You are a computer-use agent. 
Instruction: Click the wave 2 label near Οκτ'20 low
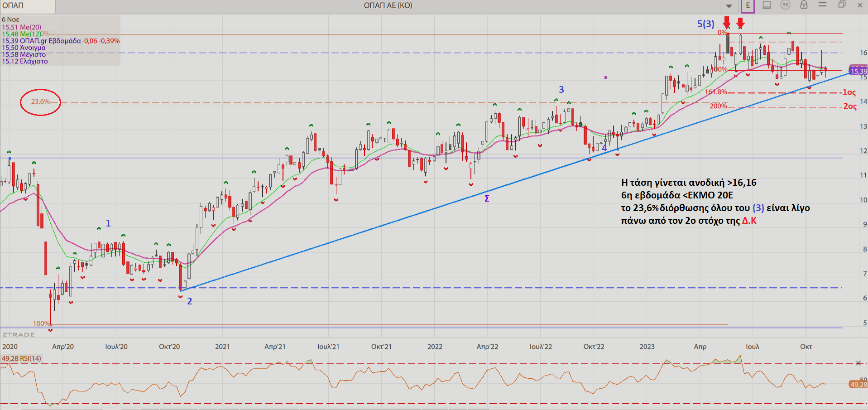190,301
